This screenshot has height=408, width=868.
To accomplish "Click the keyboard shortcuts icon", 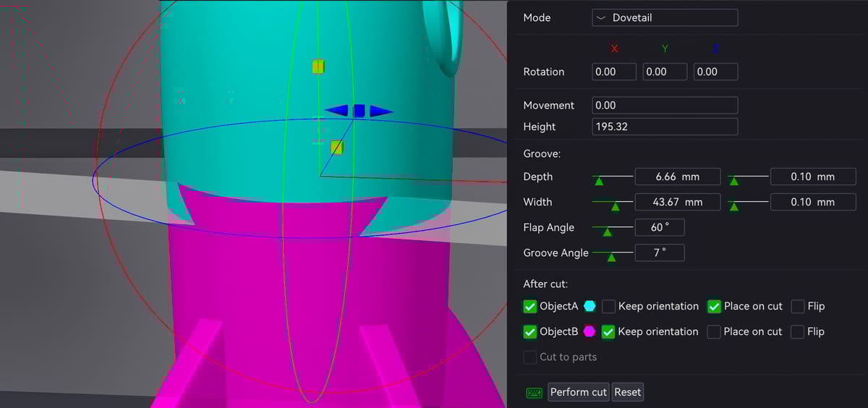I will tap(534, 392).
